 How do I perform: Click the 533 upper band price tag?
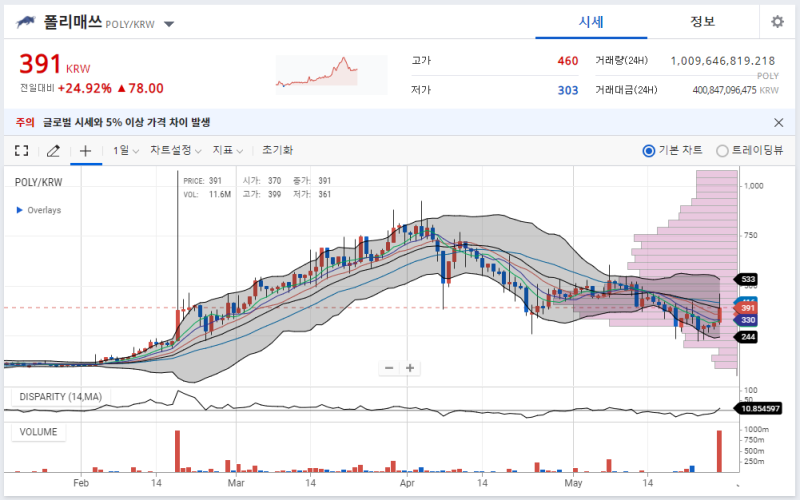(x=746, y=279)
